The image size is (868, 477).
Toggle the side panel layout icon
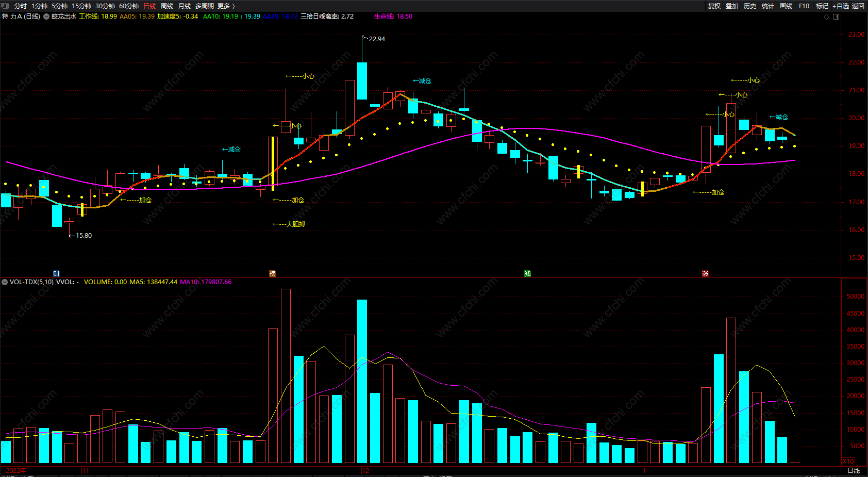pyautogui.click(x=836, y=17)
